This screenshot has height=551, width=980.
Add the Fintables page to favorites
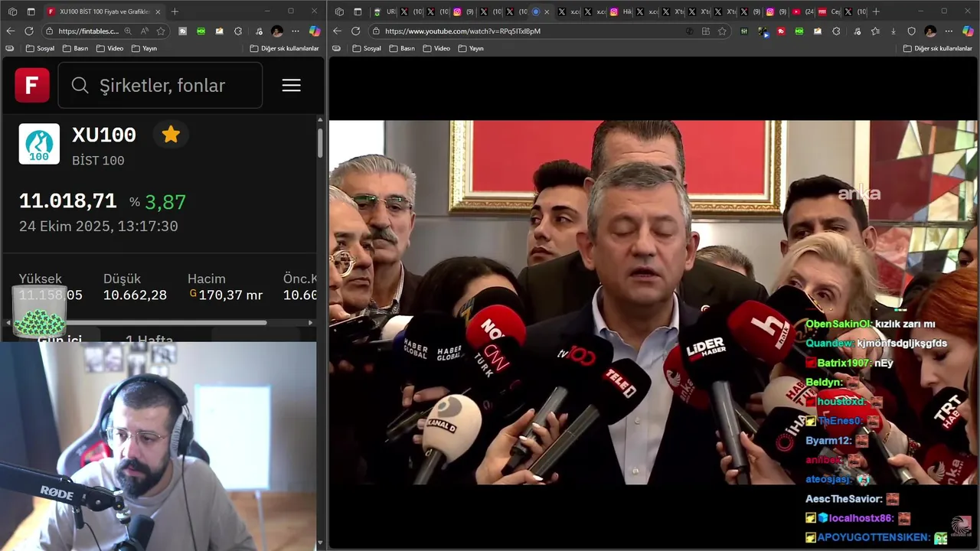pos(161,31)
